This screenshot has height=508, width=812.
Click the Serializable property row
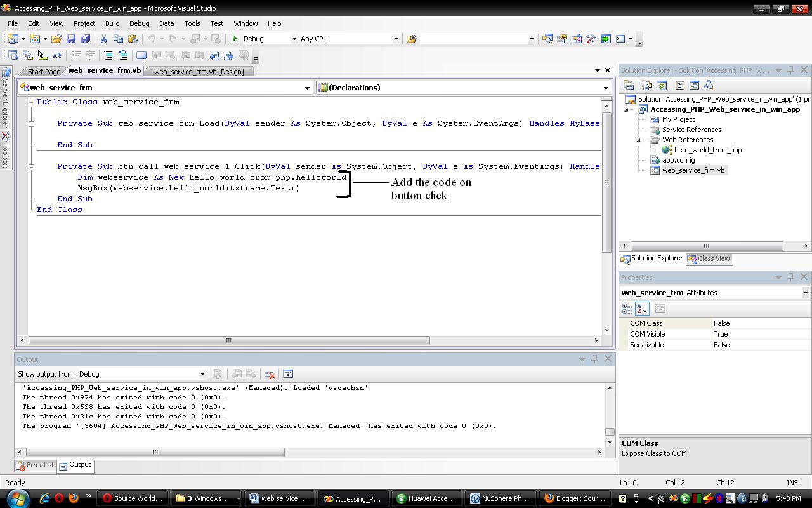tap(715, 345)
